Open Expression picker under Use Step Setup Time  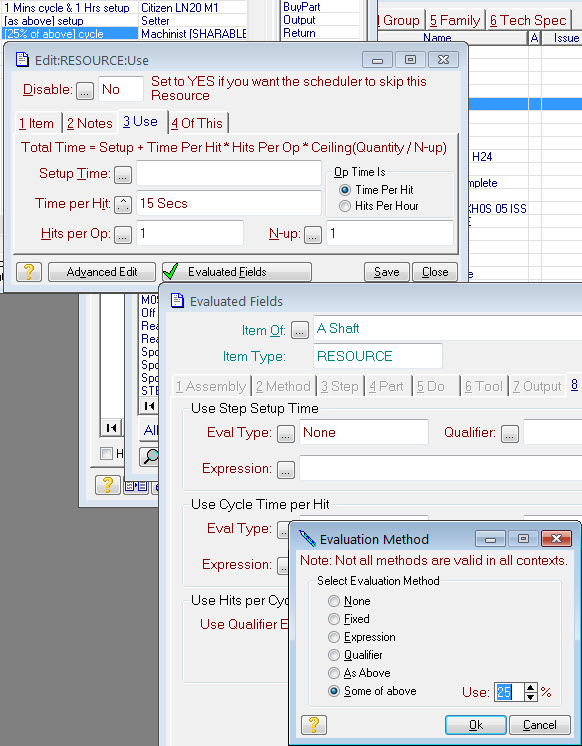click(286, 470)
